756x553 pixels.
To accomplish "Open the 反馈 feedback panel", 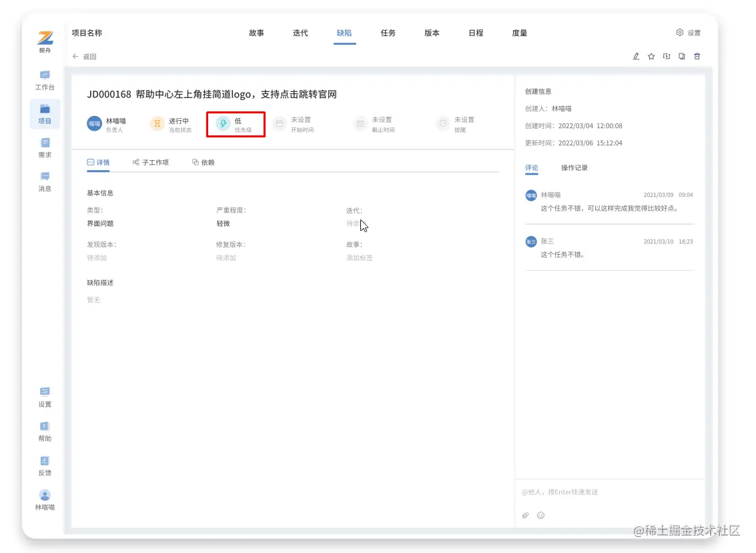I will 44,465.
